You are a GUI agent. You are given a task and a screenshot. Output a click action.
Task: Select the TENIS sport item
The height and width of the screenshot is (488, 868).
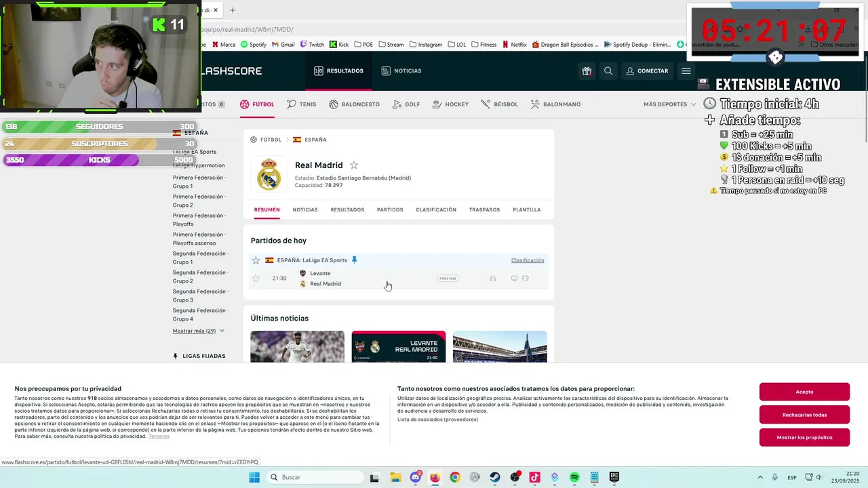(x=301, y=104)
